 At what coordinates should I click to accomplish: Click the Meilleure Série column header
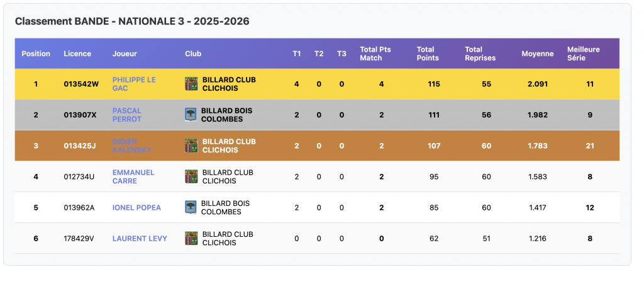583,54
